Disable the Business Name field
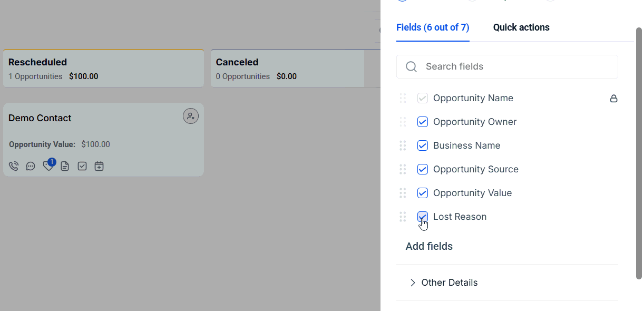Image resolution: width=644 pixels, height=311 pixels. click(422, 145)
